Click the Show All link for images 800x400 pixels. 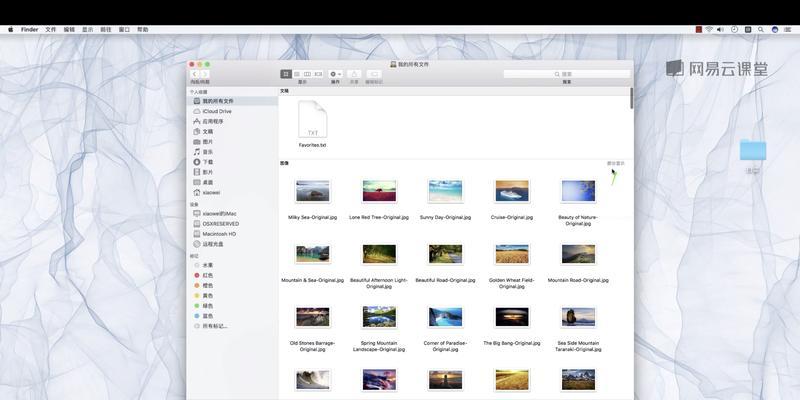[615, 163]
